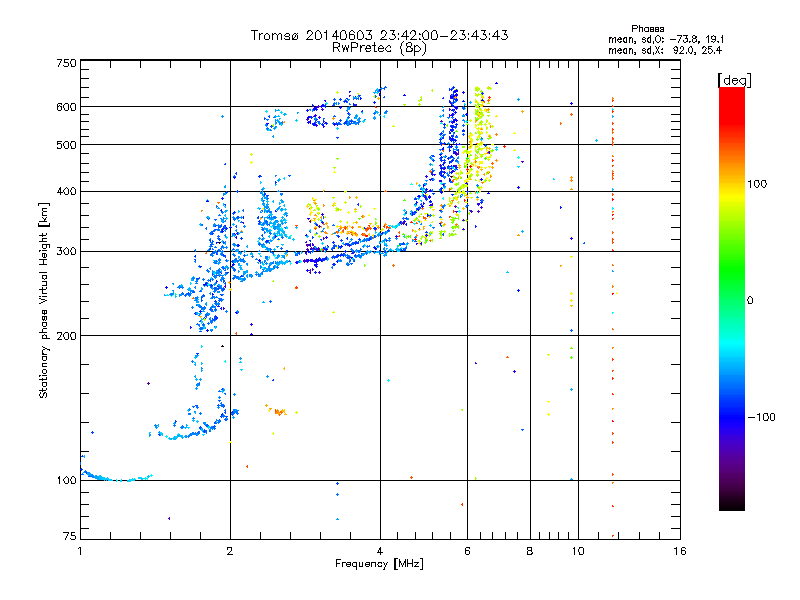
Task: Click the 'Phases' heading text
Action: click(647, 29)
